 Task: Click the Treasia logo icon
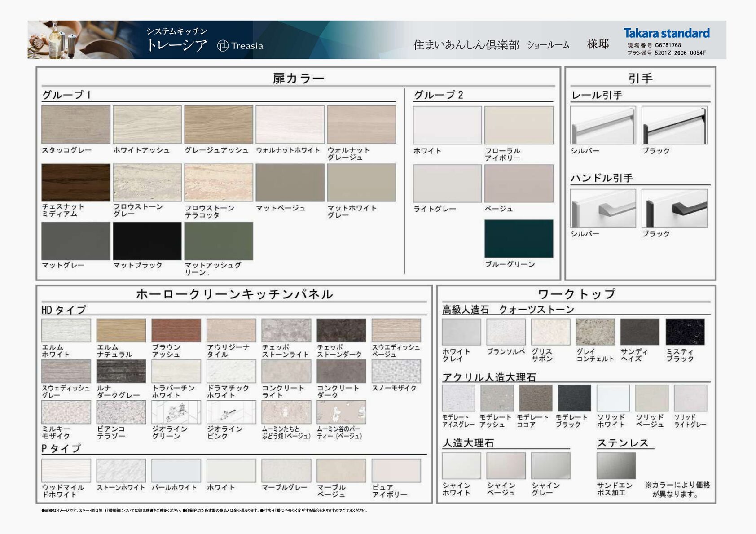pos(223,45)
